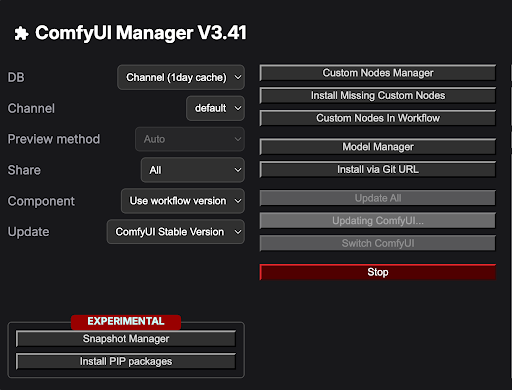This screenshot has height=390, width=512.
Task: Open Custom Nodes Manager
Action: point(378,73)
